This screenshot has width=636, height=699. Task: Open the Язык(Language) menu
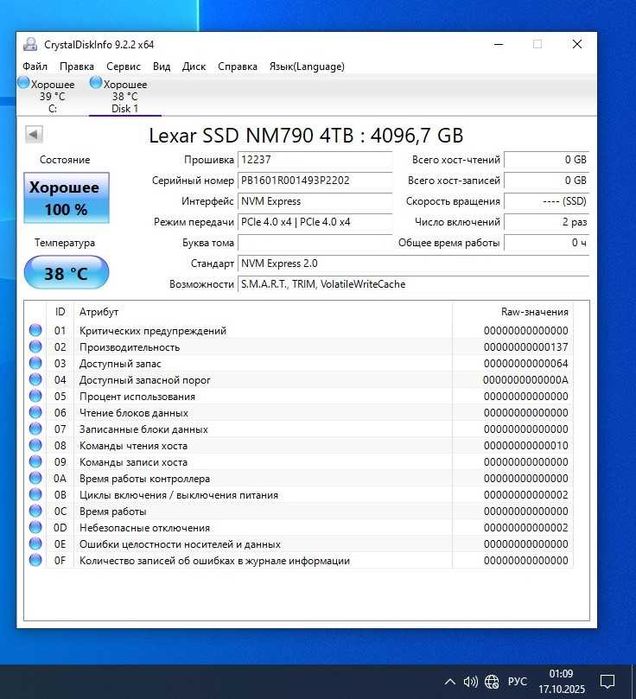(x=307, y=66)
